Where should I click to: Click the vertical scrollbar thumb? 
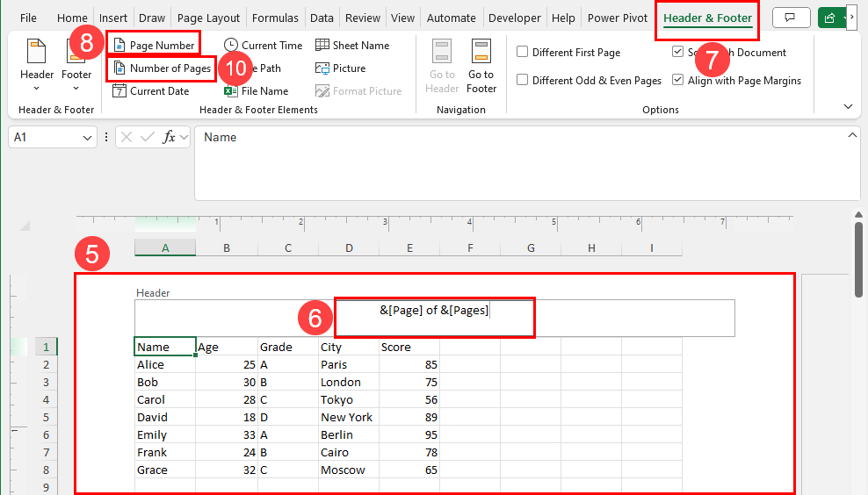coord(858,260)
